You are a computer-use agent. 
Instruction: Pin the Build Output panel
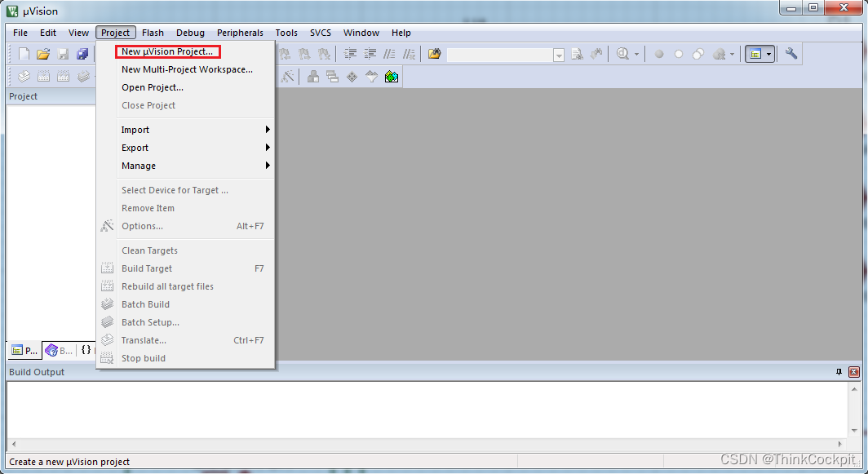pos(839,372)
